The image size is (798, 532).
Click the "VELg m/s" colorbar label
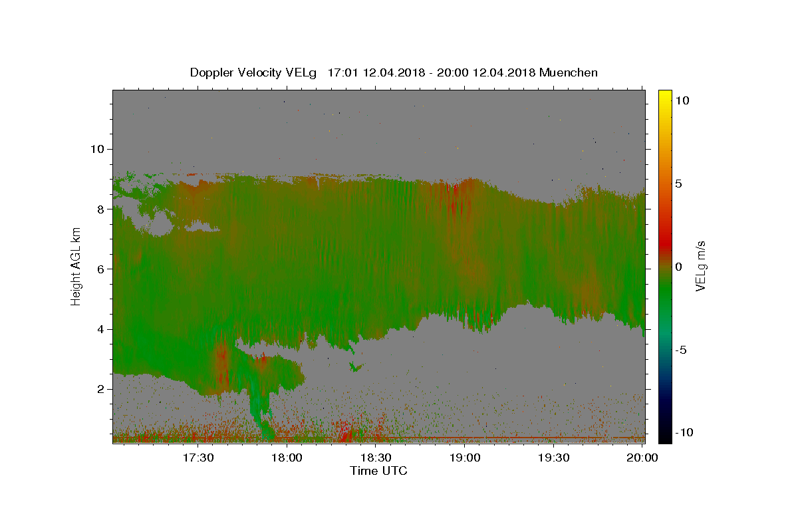click(700, 266)
